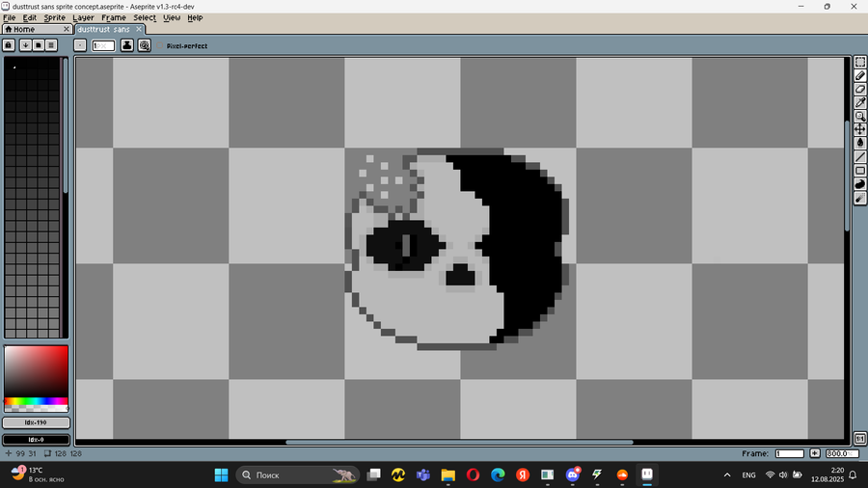Click the rainbow hue slider

[x=36, y=401]
